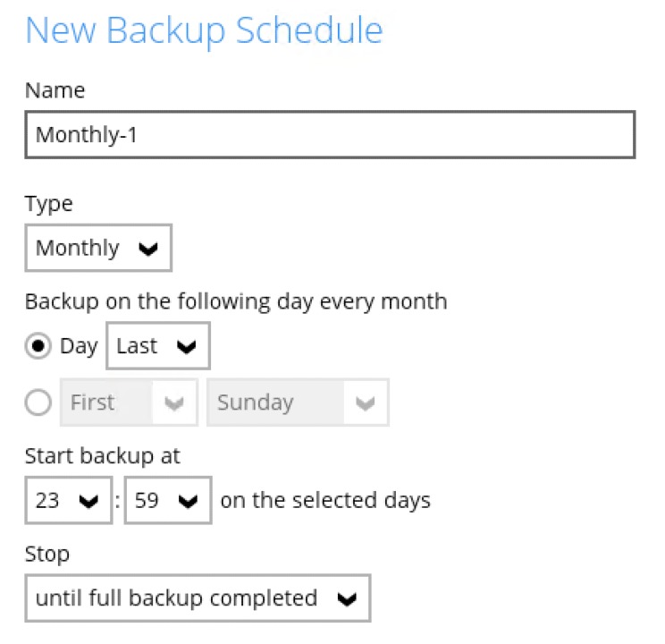Click the "Name" field label
Viewport: 665px width, 644px height.
click(x=55, y=90)
